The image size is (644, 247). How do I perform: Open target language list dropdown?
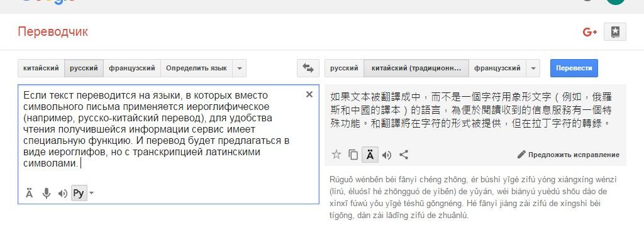tap(533, 68)
